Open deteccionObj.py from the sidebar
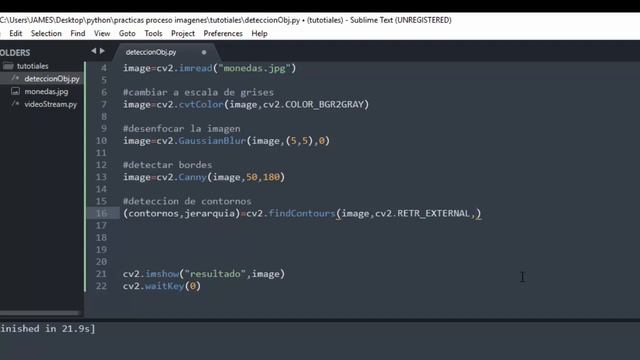 [52, 79]
